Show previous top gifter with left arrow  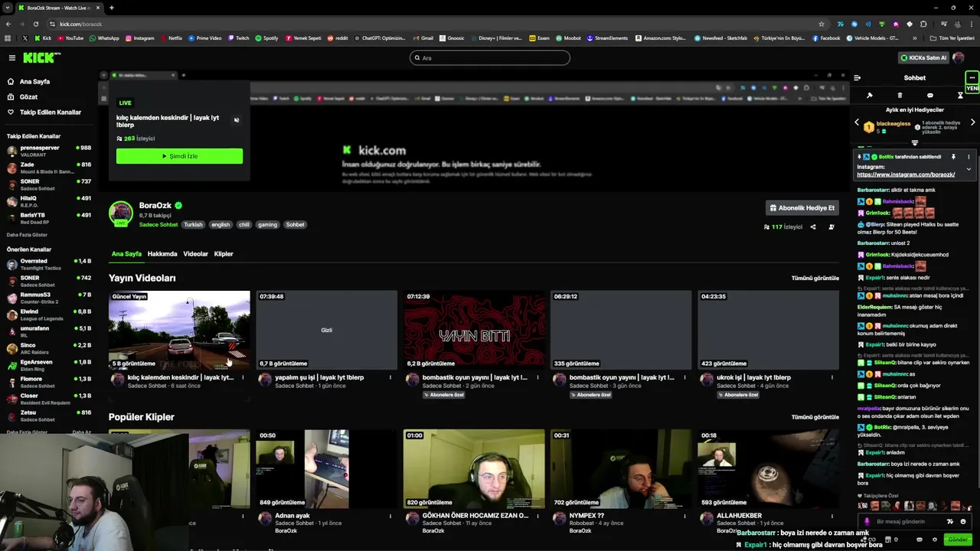point(857,122)
